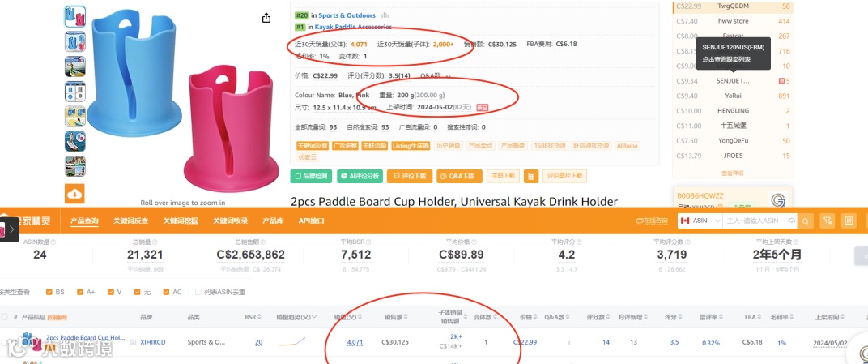Viewport: 868px width, 364px height.
Task: Select the first product image thumbnail
Action: click(74, 17)
